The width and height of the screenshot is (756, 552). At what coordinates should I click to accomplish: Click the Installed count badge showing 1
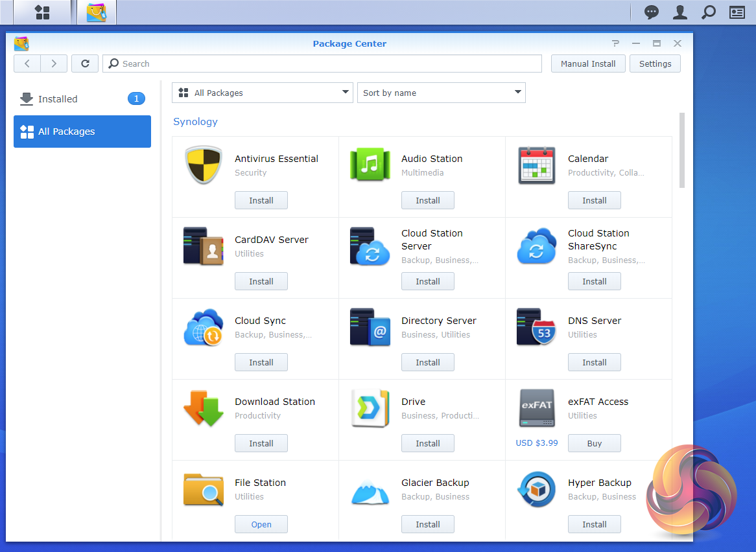tap(136, 98)
